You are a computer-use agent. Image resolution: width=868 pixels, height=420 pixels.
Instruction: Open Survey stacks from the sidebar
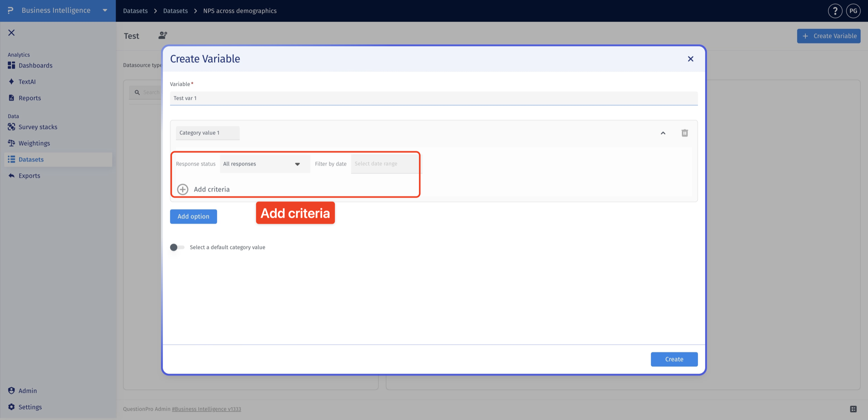click(38, 127)
